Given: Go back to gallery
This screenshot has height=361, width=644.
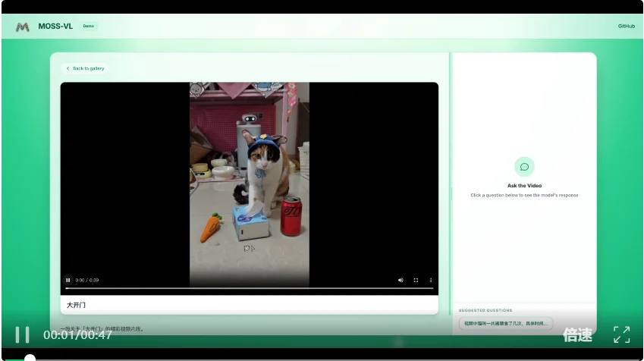Looking at the screenshot, I should click(86, 68).
